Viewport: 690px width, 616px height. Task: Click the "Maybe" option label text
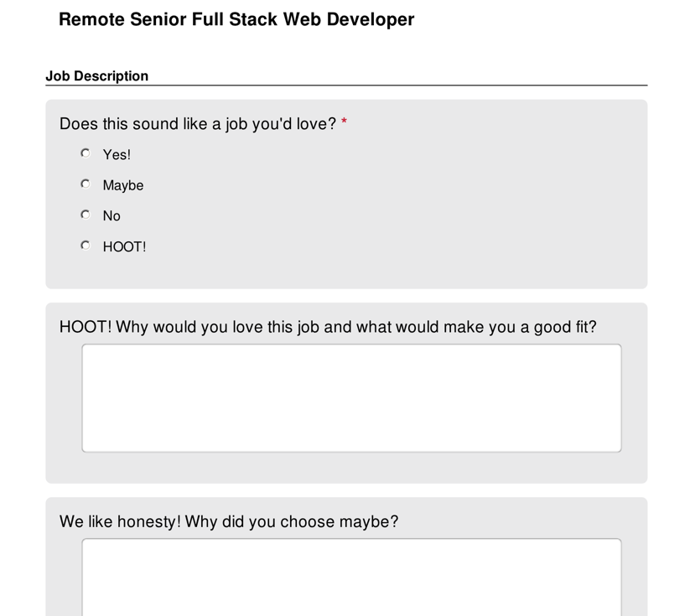click(x=123, y=186)
